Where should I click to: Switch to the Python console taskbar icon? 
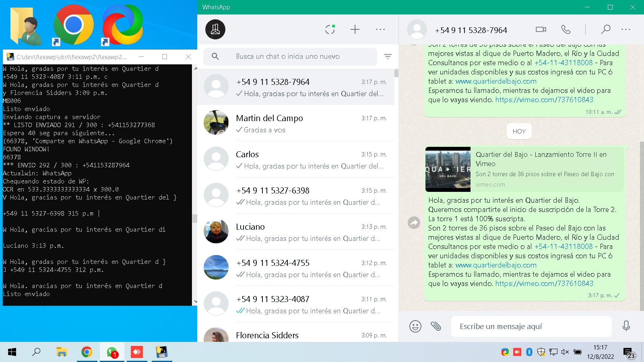162,352
